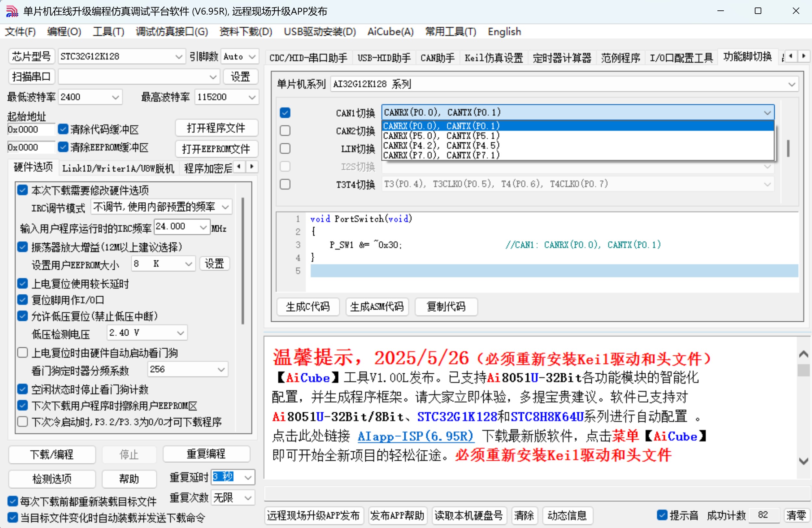
Task: Open the 引脚数 Auto dropdown
Action: (x=240, y=56)
